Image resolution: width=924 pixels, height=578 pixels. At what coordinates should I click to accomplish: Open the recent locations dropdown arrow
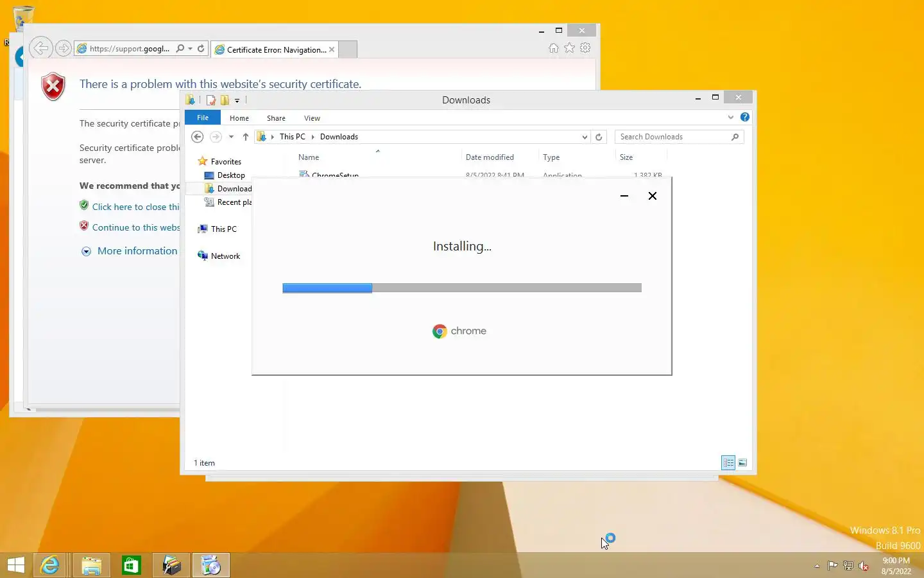[231, 137]
